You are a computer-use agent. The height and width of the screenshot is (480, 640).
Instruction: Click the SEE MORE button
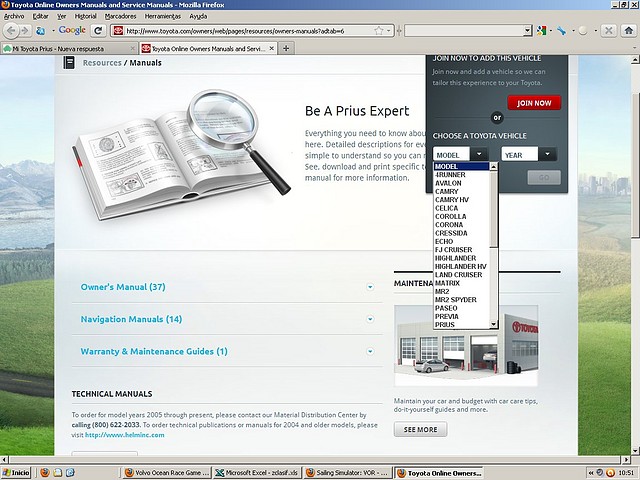[x=420, y=429]
